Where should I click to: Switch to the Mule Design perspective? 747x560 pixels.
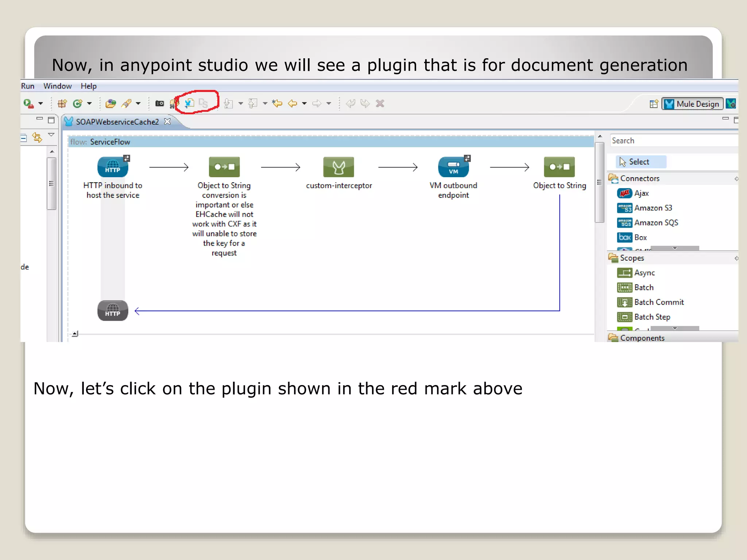tap(692, 104)
